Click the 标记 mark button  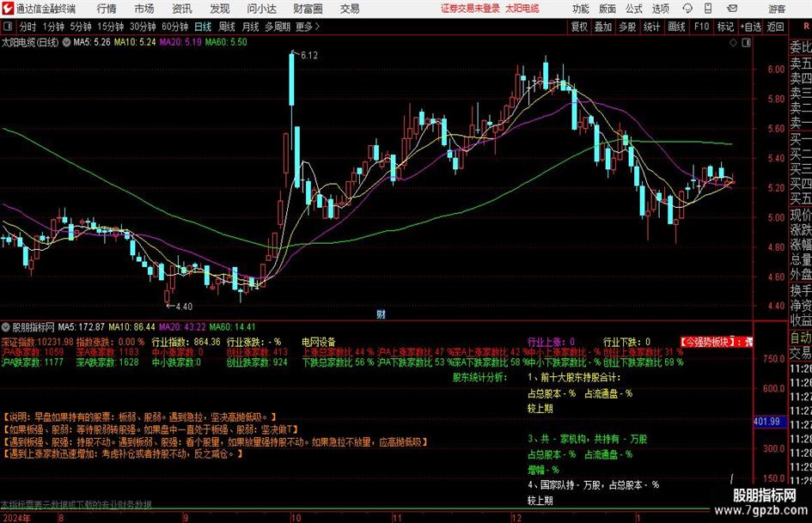[x=725, y=27]
